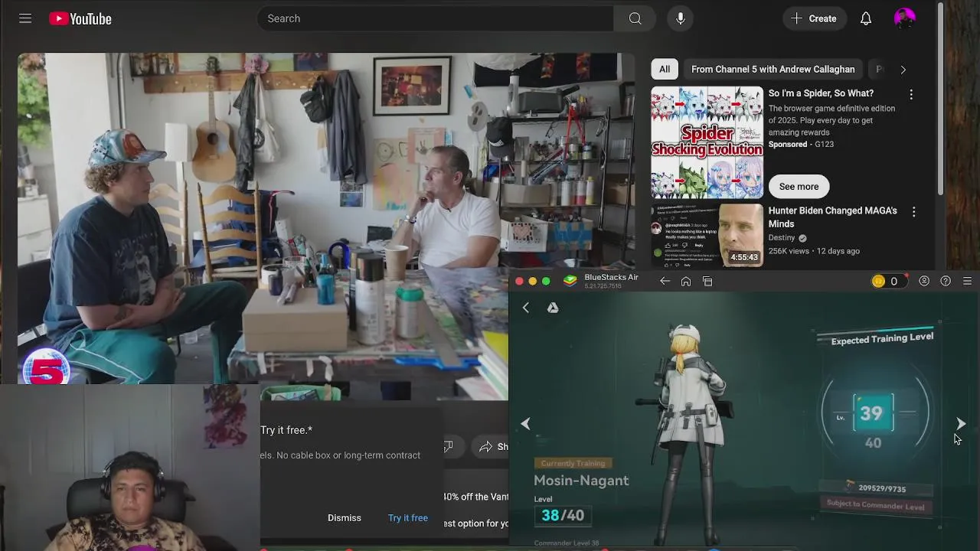Open options menu for Hunter Biden video

(x=913, y=211)
